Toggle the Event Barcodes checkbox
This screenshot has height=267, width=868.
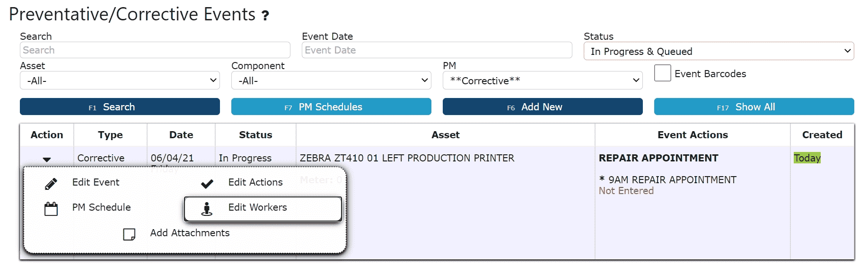coord(662,73)
